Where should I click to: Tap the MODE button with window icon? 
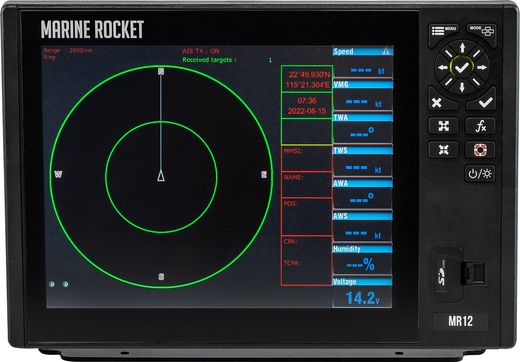482,31
